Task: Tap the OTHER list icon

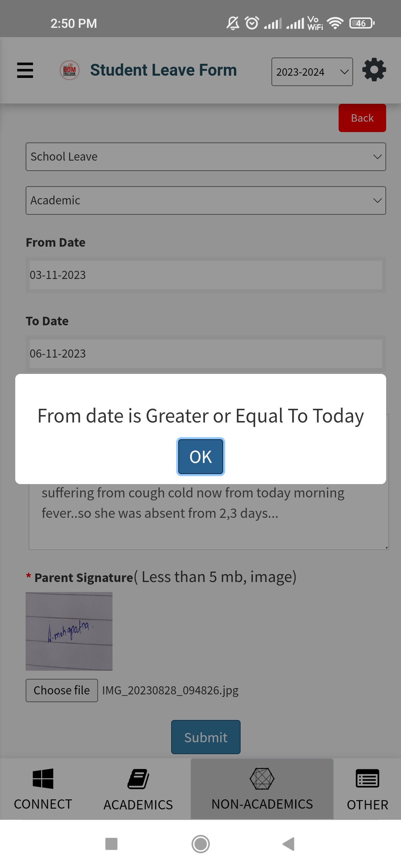Action: click(x=367, y=779)
